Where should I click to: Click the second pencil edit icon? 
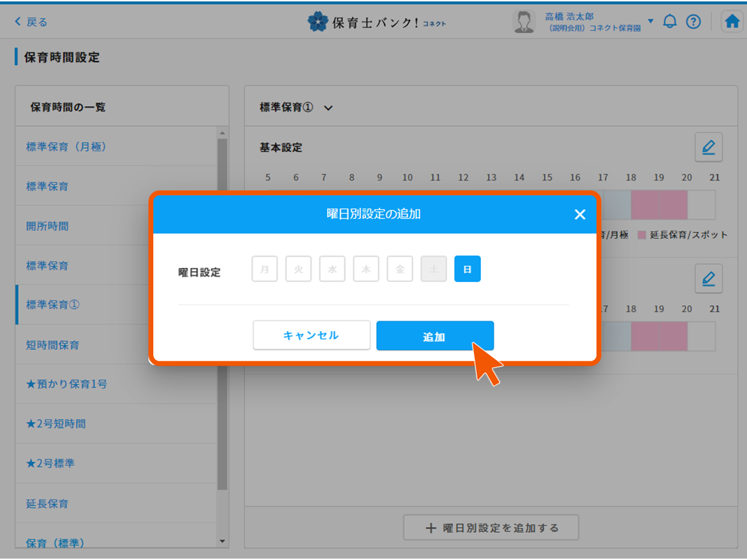708,279
